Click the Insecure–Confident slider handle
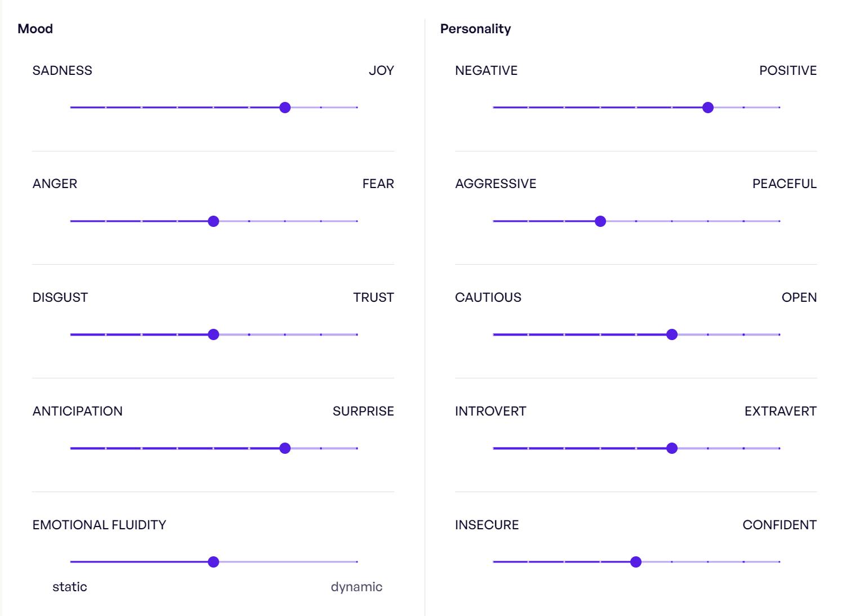Viewport: 846px width, 616px height. coord(636,562)
